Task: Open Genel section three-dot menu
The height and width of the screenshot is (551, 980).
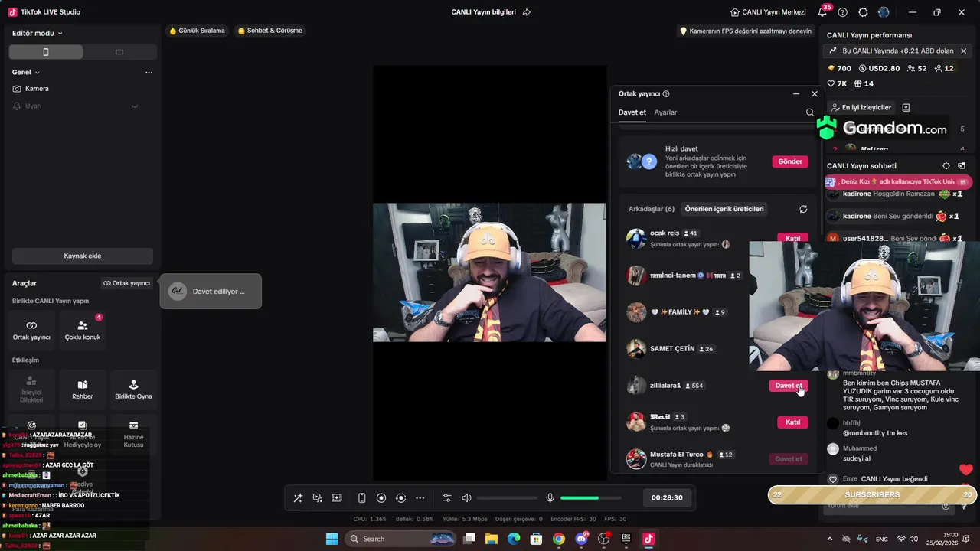Action: 149,72
